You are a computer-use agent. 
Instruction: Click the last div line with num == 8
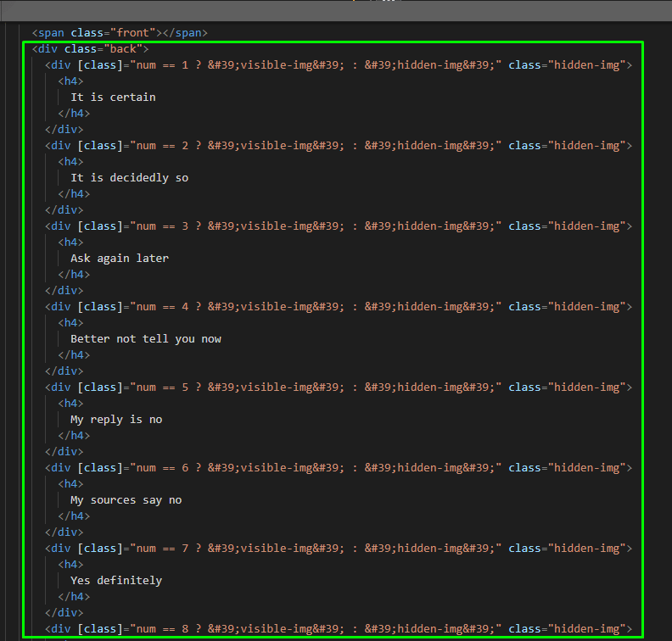click(339, 629)
